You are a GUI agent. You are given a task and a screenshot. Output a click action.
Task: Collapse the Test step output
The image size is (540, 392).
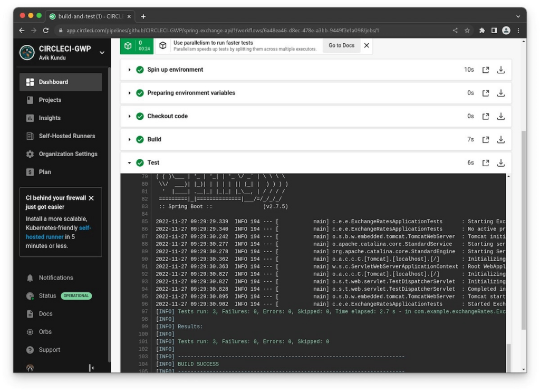click(129, 162)
